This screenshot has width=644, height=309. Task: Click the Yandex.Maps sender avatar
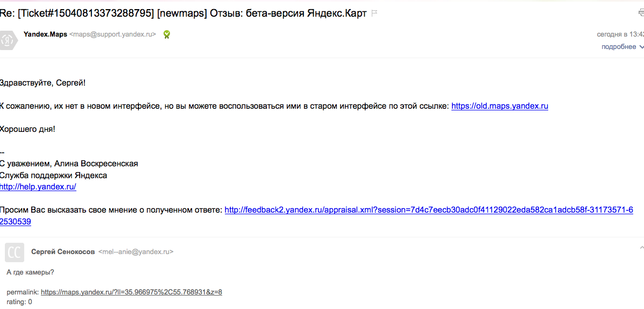click(8, 40)
